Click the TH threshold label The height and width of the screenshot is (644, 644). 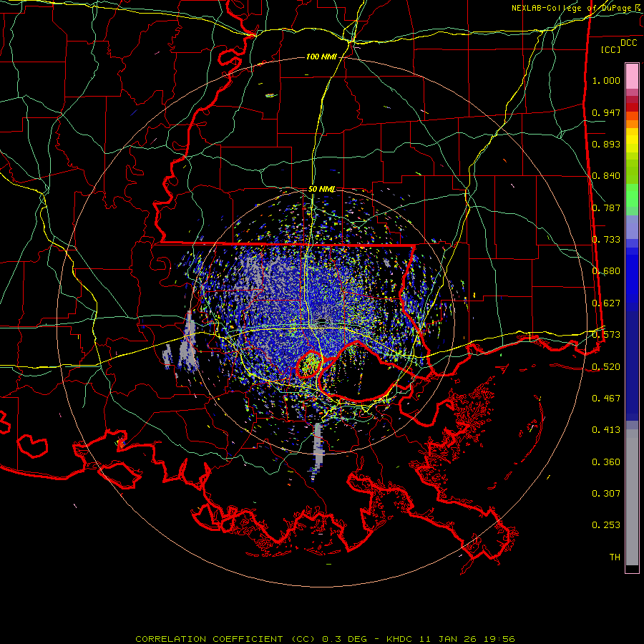(x=615, y=557)
